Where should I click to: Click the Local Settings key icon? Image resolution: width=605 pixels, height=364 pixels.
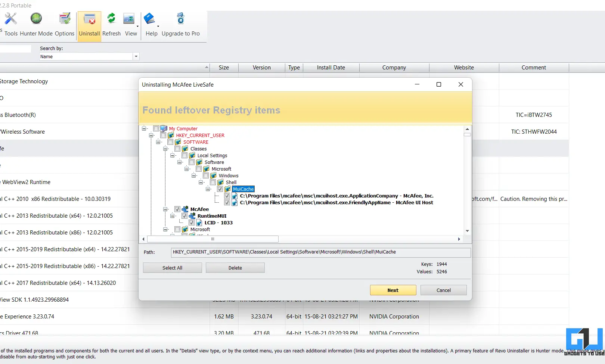[x=192, y=155]
